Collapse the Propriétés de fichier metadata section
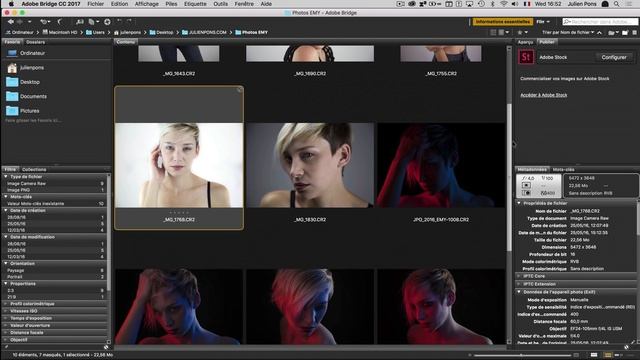640x360 pixels. 519,203
